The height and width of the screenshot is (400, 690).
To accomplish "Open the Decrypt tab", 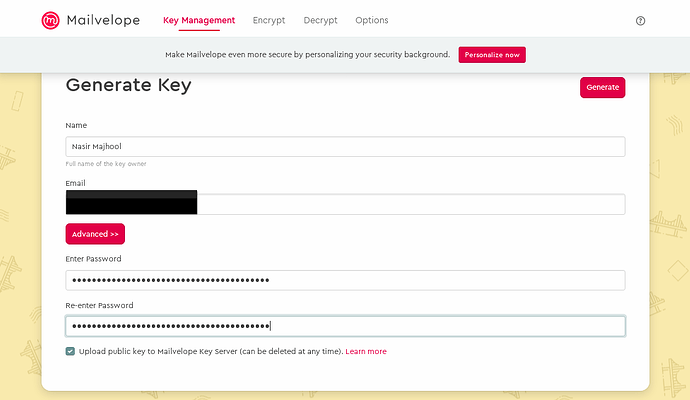I will (x=320, y=20).
